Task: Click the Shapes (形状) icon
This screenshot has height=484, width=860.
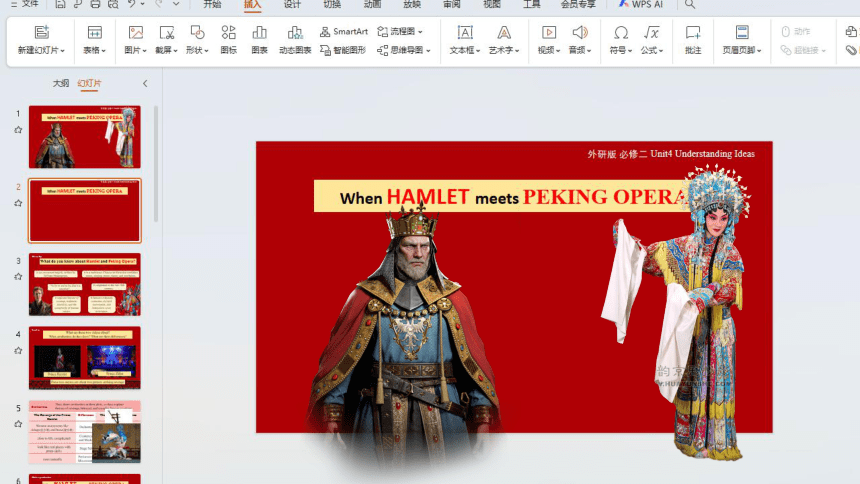Action: pyautogui.click(x=197, y=32)
